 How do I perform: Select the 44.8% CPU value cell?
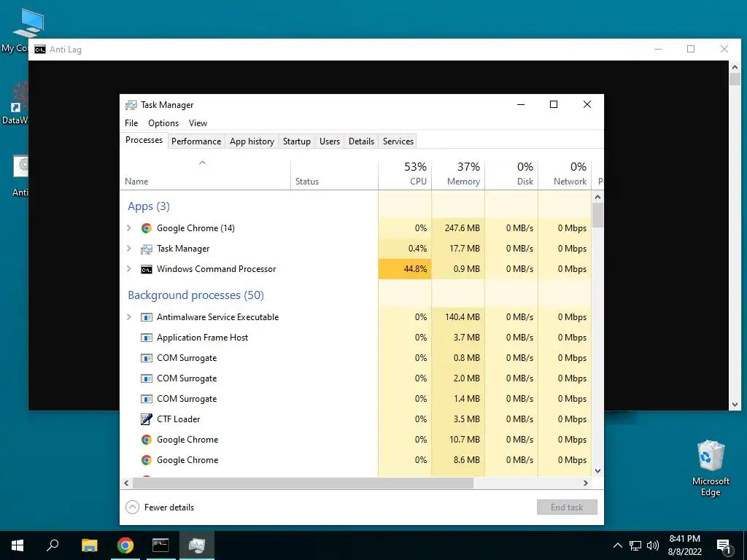(x=405, y=269)
